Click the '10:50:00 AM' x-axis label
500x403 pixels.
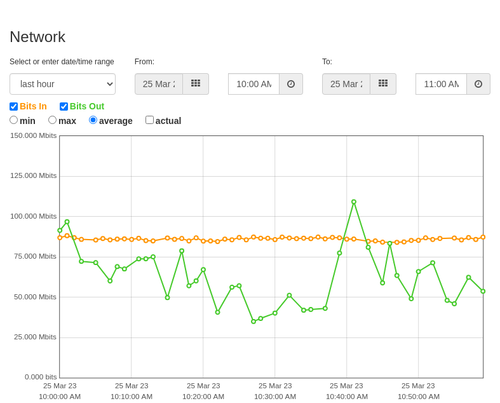[x=419, y=397]
